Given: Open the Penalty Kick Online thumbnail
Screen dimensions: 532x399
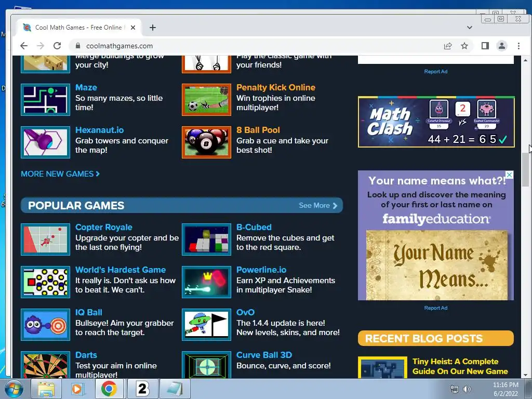Looking at the screenshot, I should [206, 100].
